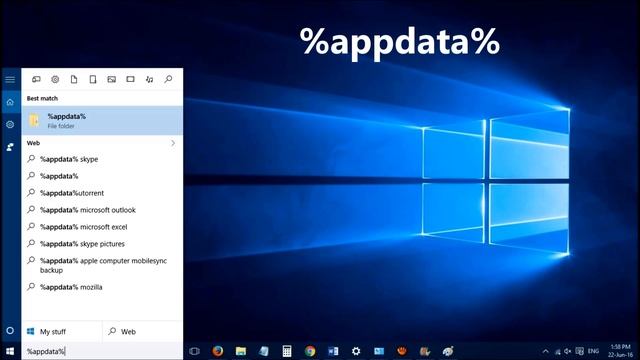Select %appdata% apple computer mobilesync backup
This screenshot has height=360, width=640.
coord(102,265)
